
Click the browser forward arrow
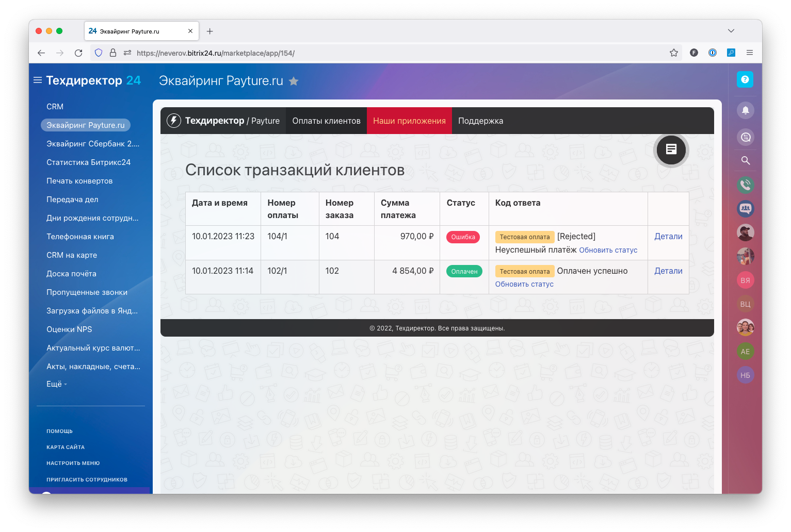point(60,53)
